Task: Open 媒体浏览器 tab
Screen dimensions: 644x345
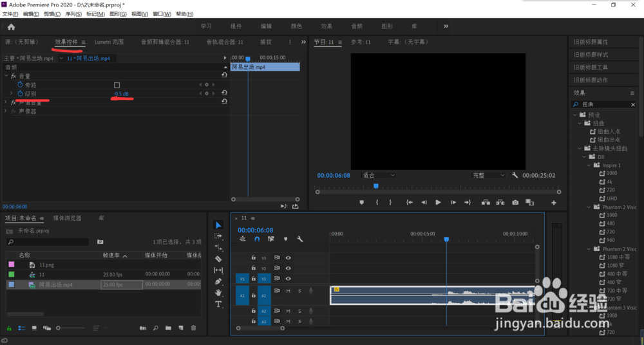Action: click(x=68, y=218)
